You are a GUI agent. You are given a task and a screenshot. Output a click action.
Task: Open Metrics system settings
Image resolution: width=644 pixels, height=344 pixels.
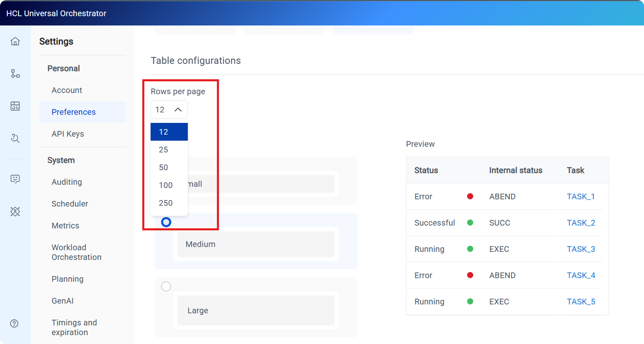tap(83, 226)
